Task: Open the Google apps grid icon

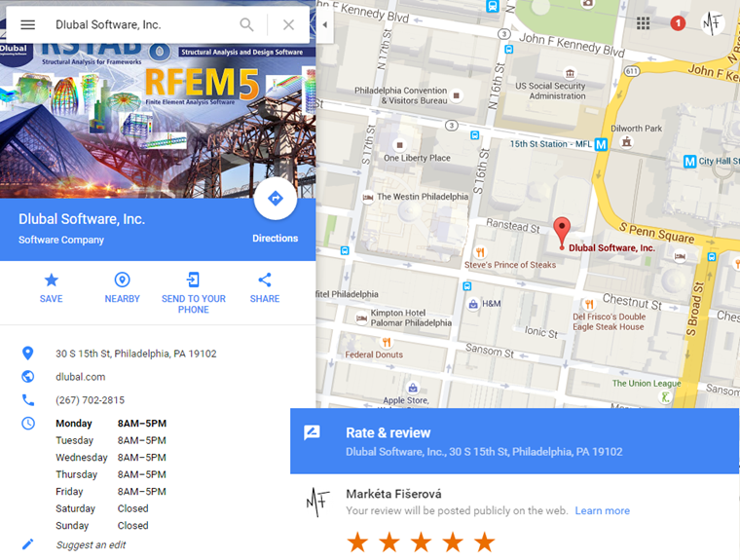Action: click(643, 23)
